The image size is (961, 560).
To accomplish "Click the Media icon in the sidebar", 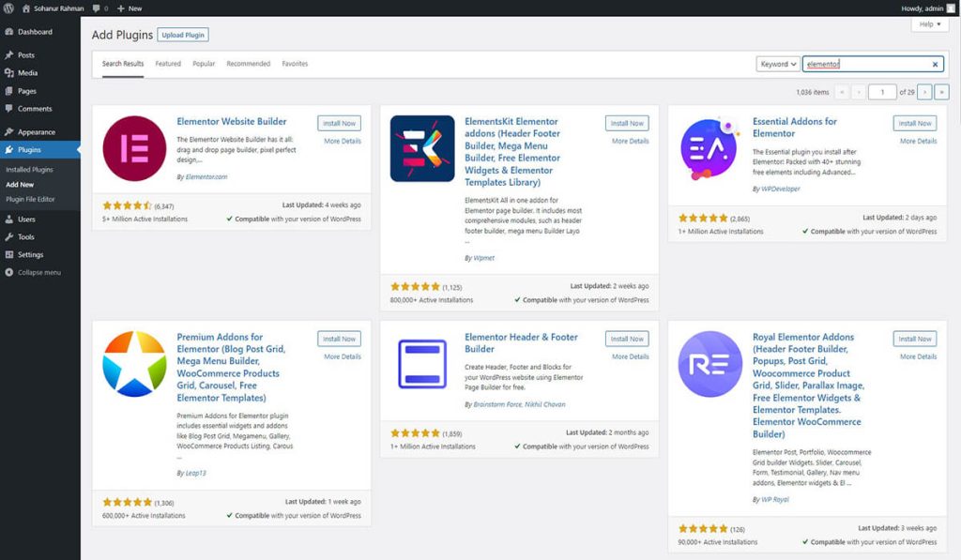I will (x=9, y=72).
